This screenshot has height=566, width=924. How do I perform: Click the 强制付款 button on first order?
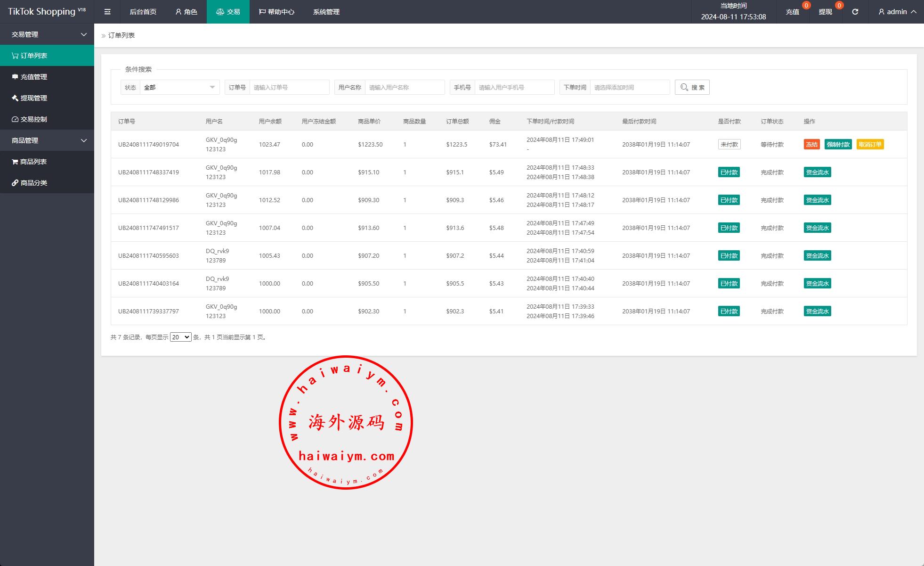point(838,145)
